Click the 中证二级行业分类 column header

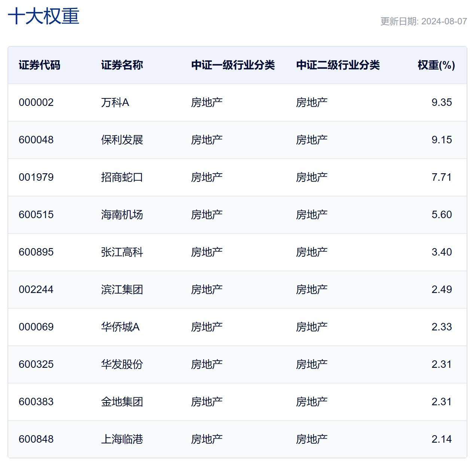coord(338,65)
